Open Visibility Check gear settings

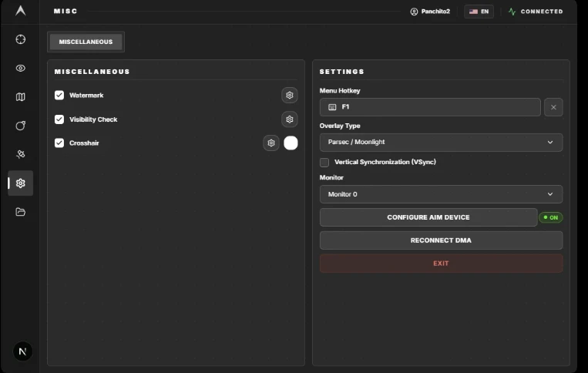[x=290, y=119]
